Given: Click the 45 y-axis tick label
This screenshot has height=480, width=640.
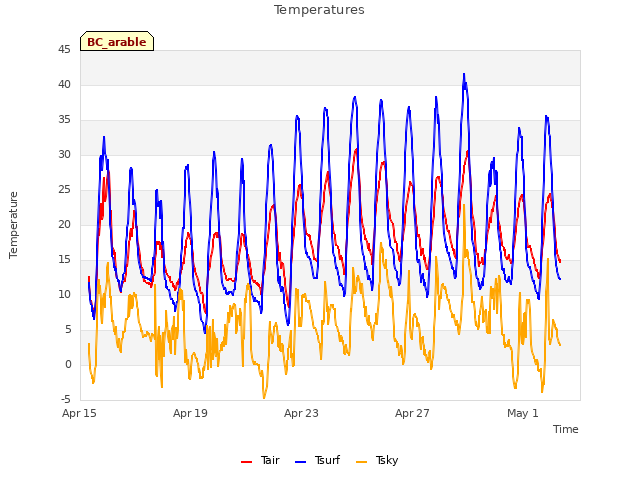Looking at the screenshot, I should click(64, 50).
